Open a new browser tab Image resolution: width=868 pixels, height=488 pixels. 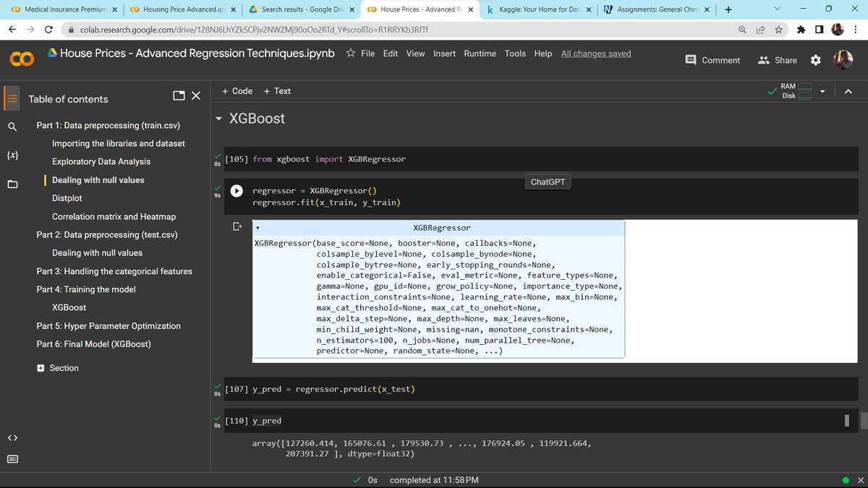[x=728, y=9]
